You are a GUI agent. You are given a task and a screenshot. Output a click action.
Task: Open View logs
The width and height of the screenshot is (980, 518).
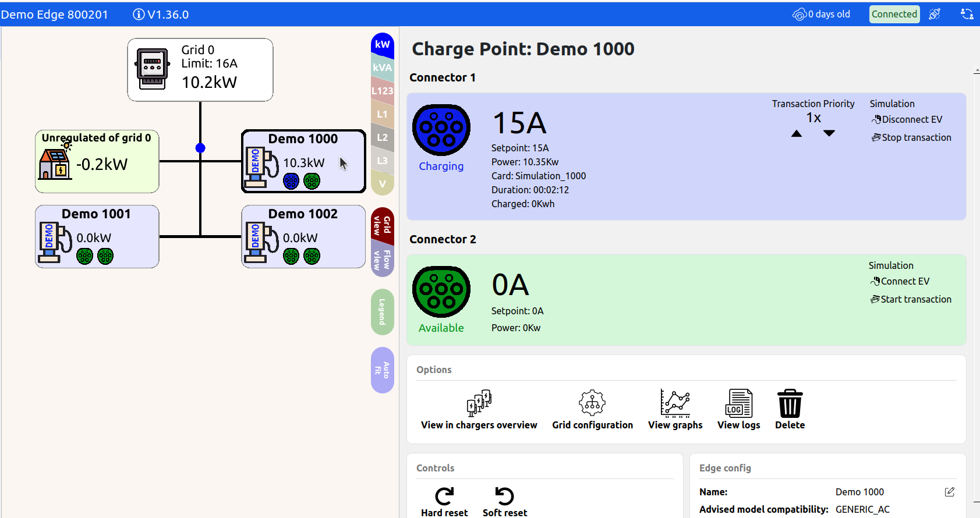[739, 410]
